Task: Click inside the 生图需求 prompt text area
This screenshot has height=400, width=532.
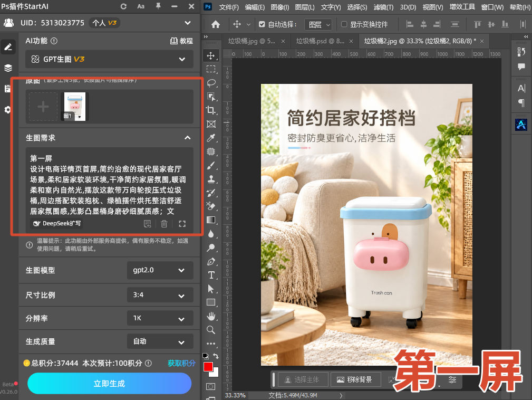Action: coord(109,185)
